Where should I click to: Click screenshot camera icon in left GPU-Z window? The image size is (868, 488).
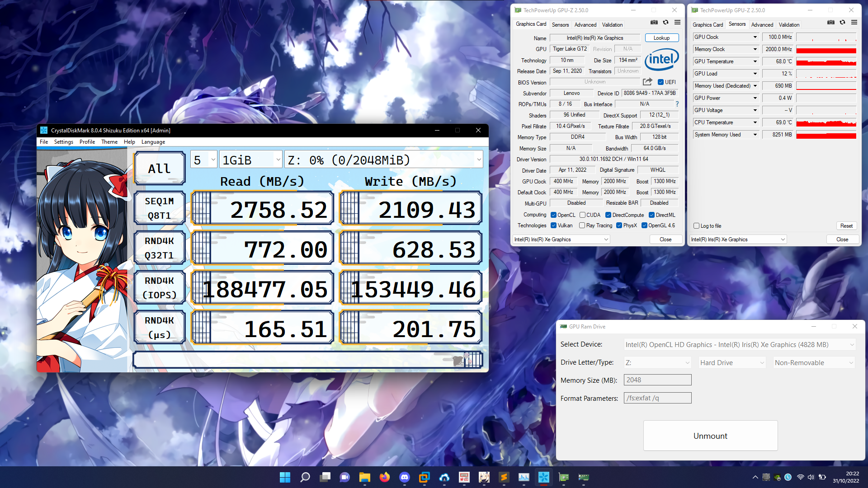point(654,22)
